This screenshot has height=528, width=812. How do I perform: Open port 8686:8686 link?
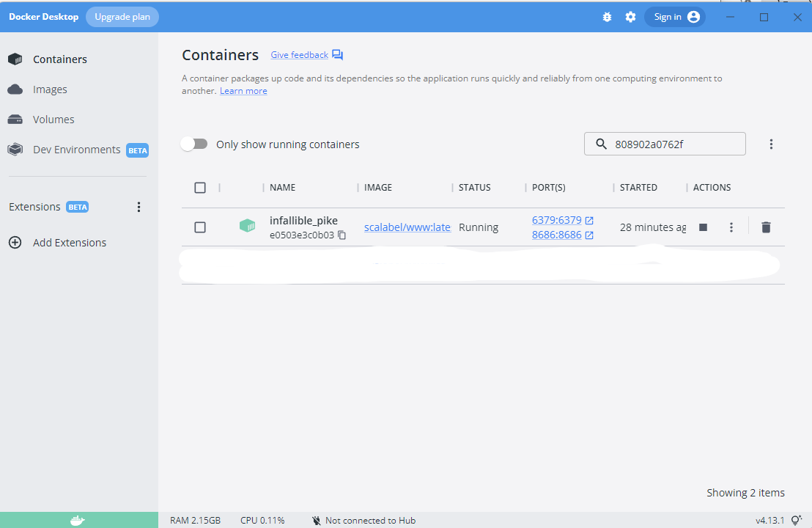(557, 235)
